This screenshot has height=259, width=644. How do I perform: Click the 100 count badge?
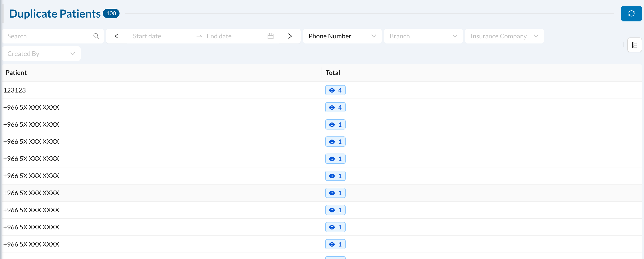(x=111, y=13)
